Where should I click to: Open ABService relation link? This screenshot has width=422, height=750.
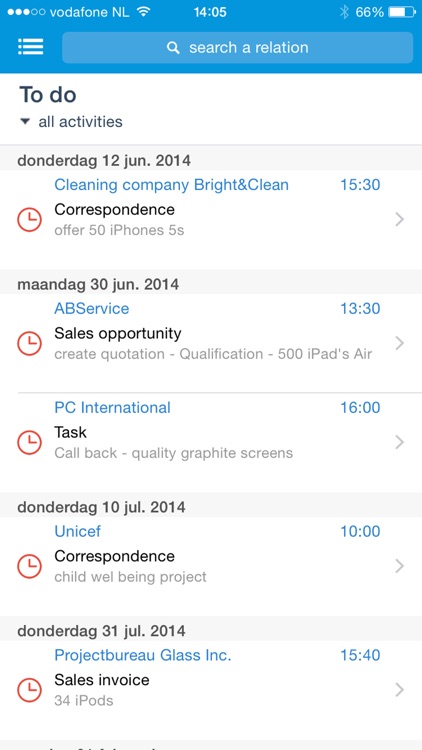(91, 309)
